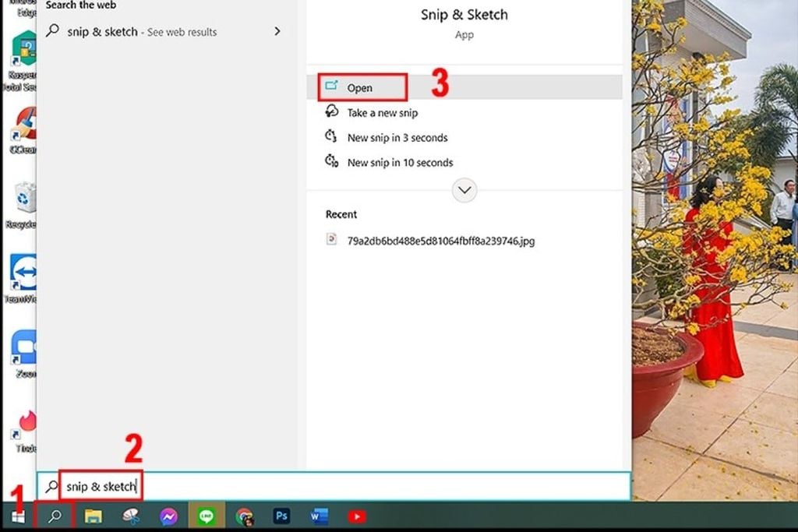Open Microsoft Word from the taskbar

pos(319,516)
